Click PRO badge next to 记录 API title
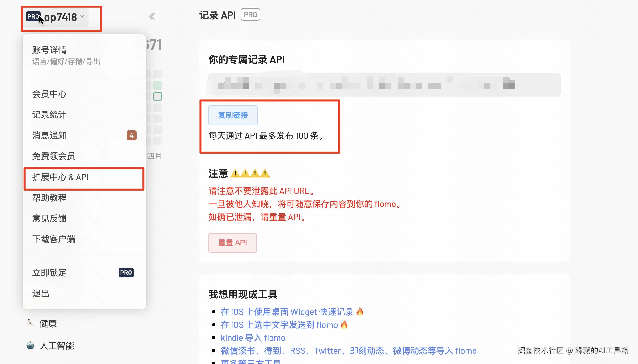The height and width of the screenshot is (364, 638). [250, 15]
